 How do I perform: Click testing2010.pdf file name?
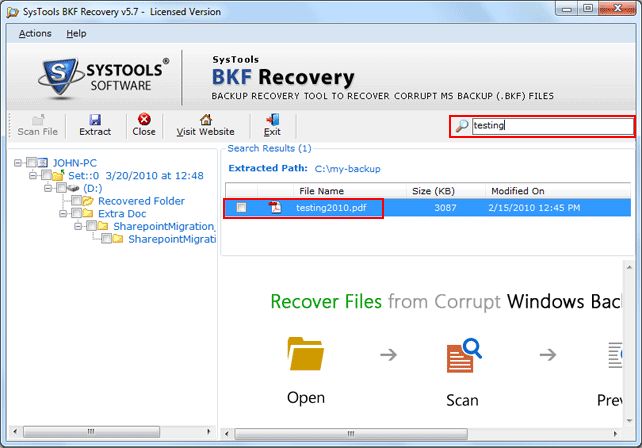pos(331,208)
